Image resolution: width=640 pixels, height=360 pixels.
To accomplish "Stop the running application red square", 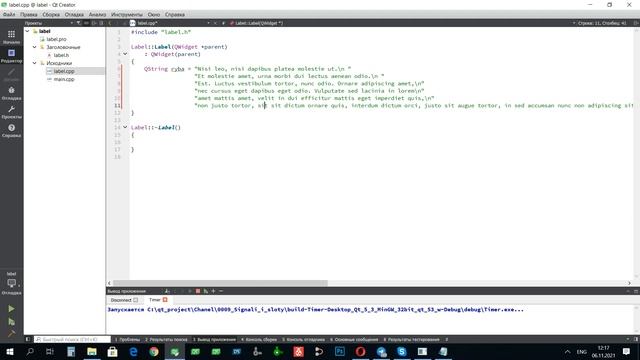I will click(x=198, y=291).
